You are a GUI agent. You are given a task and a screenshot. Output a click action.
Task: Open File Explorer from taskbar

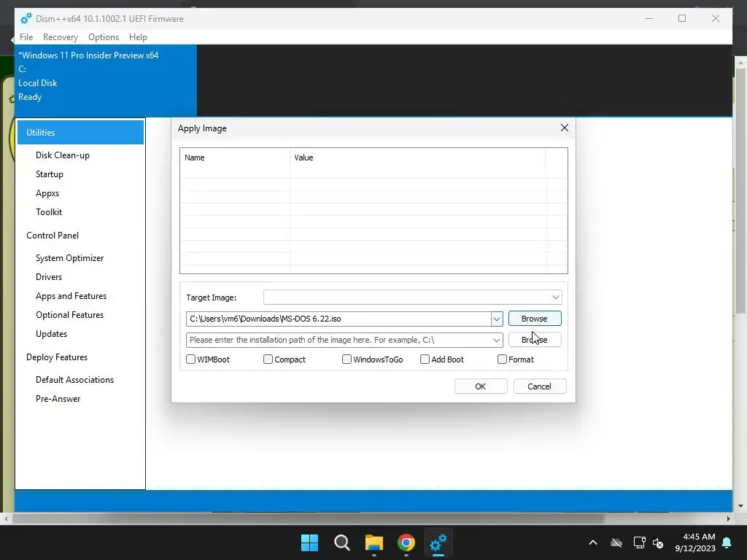(374, 542)
